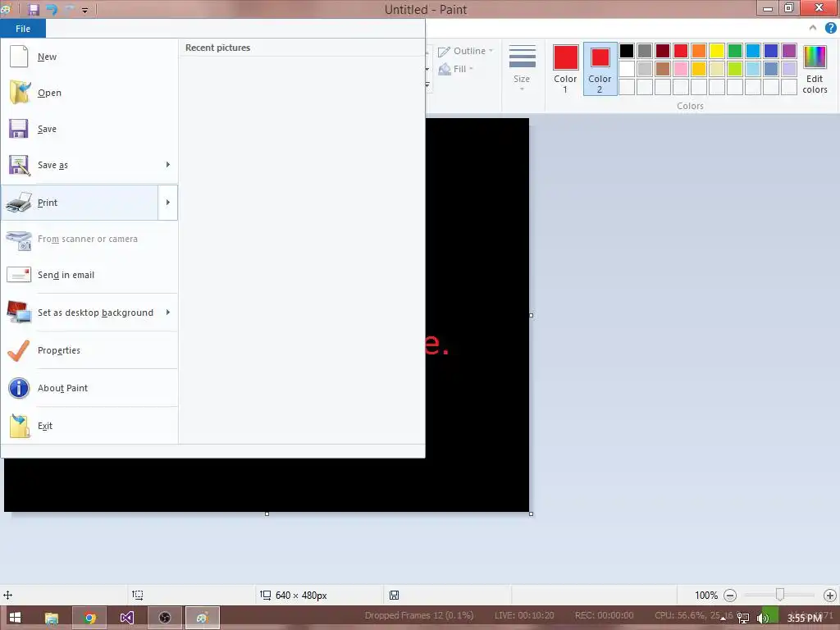The width and height of the screenshot is (840, 630).
Task: Click the Redo arrow in title bar
Action: (69, 10)
